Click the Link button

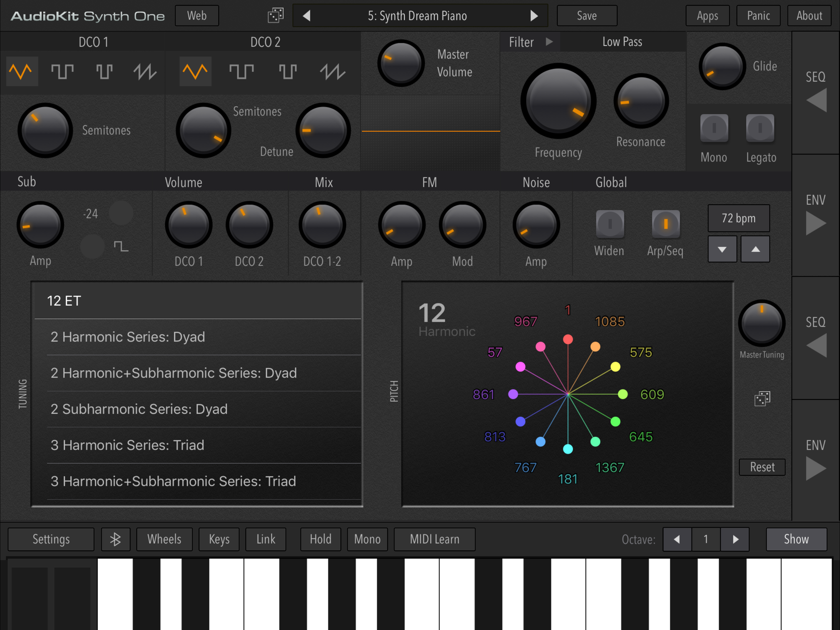click(265, 539)
